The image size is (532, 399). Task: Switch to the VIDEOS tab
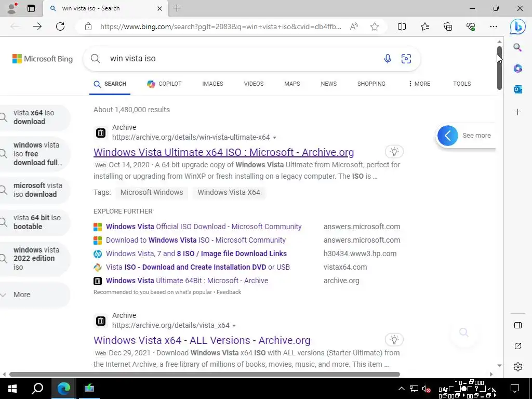pyautogui.click(x=254, y=84)
